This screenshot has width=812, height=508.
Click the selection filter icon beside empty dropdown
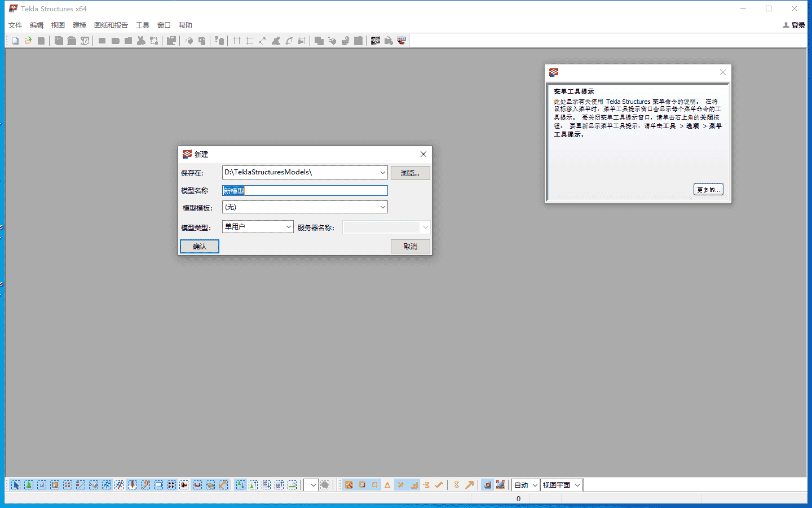(325, 485)
